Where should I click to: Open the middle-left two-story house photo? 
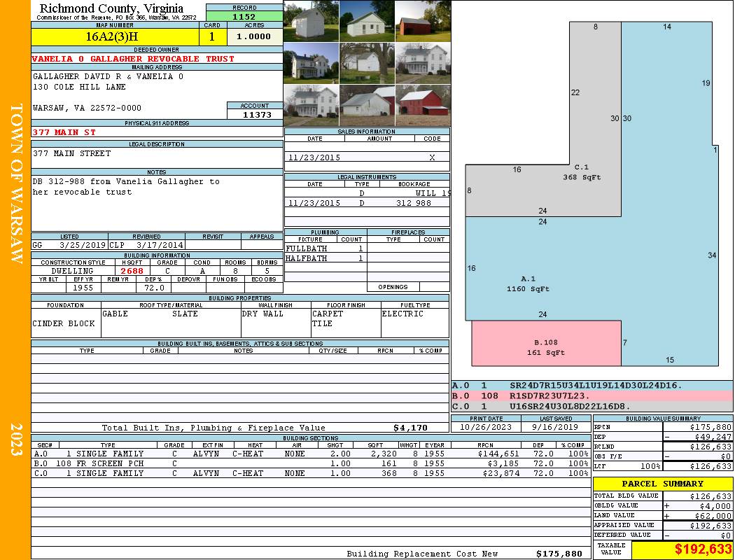click(x=311, y=63)
